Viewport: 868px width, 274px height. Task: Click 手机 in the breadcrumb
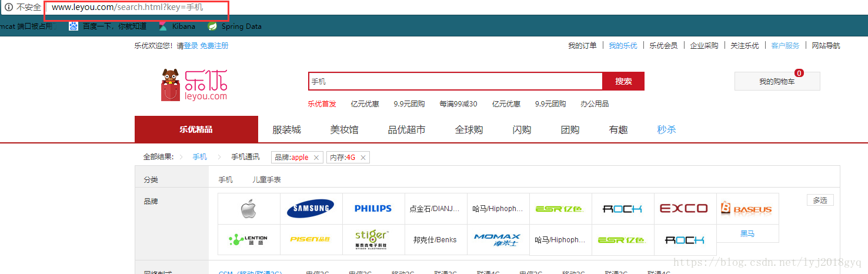(x=200, y=157)
